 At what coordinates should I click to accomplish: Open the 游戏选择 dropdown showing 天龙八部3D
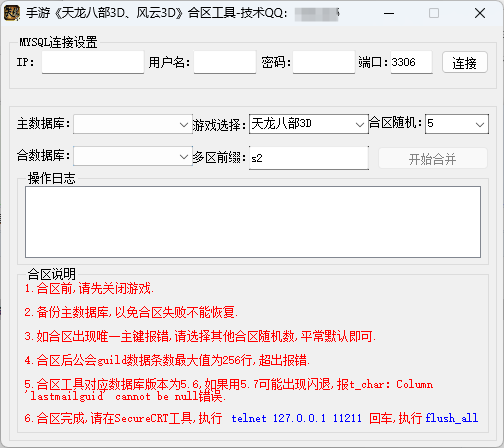click(x=309, y=124)
